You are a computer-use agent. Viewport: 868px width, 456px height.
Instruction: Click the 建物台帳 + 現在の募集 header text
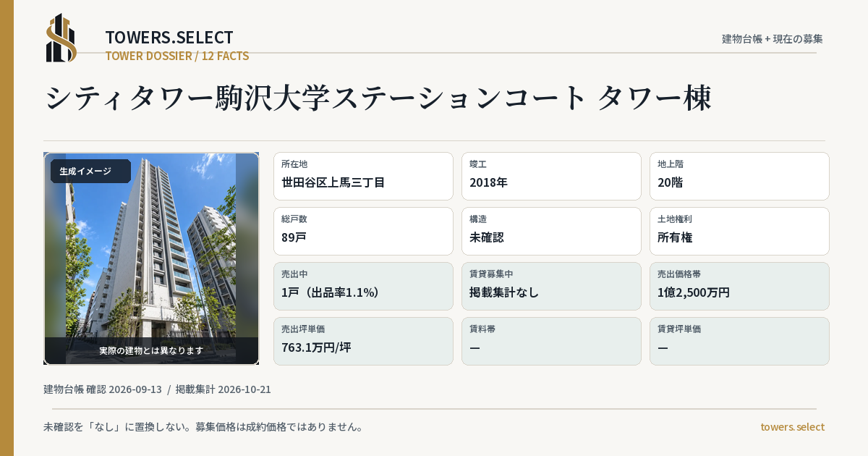[773, 38]
